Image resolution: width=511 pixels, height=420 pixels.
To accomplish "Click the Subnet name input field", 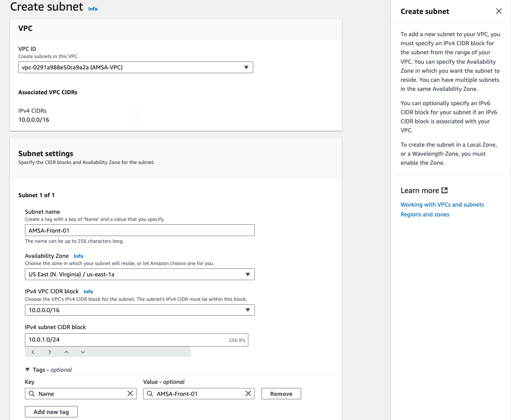I will click(140, 230).
